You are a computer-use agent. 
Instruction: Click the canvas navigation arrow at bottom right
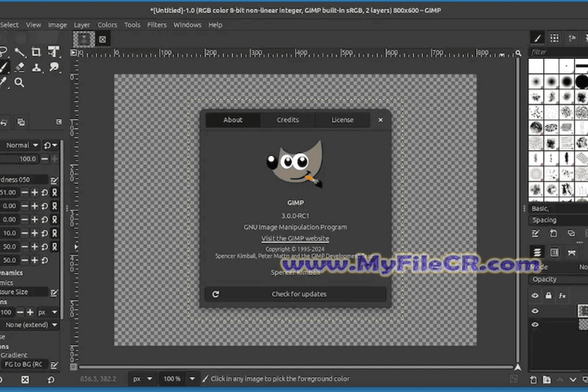coord(518,367)
